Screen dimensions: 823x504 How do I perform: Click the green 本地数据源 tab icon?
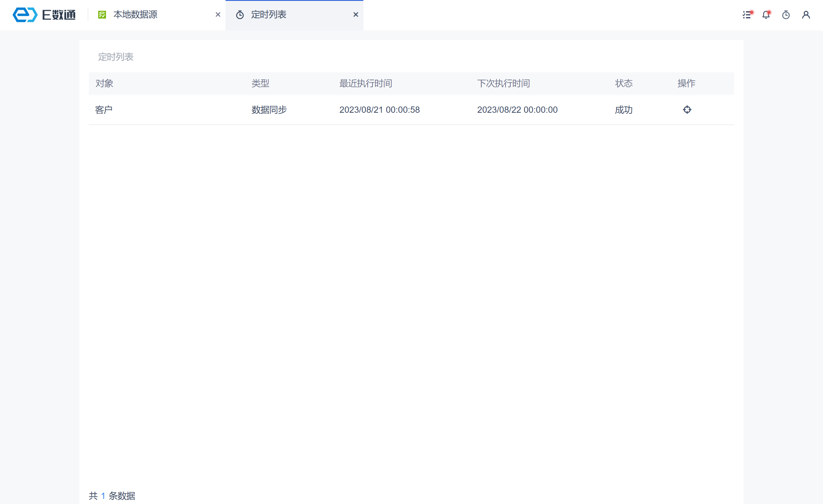102,15
